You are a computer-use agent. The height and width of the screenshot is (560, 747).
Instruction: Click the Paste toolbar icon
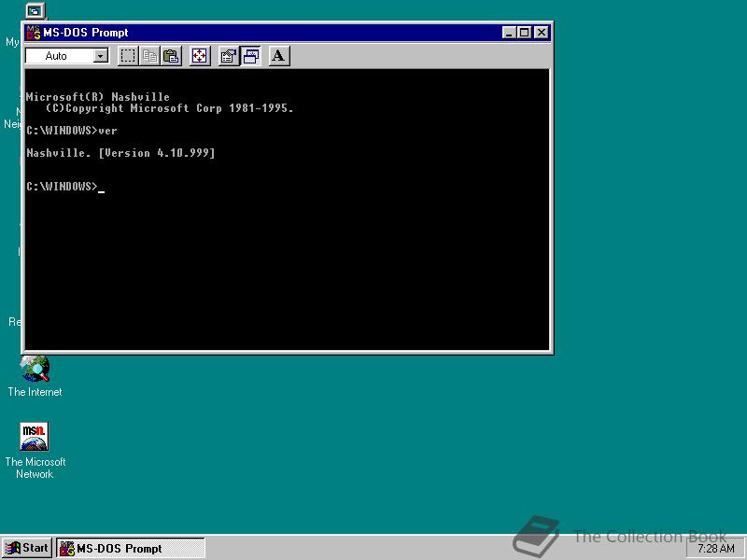coord(171,56)
